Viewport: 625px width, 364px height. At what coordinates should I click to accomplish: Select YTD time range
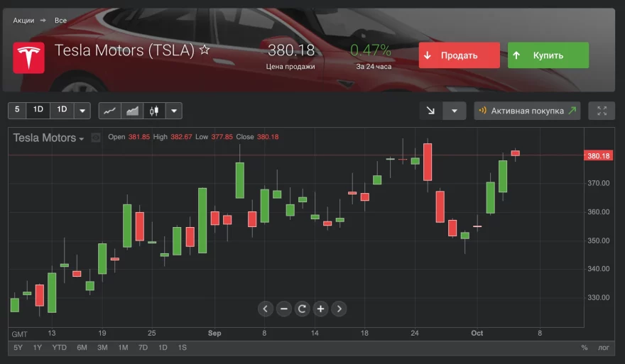[60, 348]
